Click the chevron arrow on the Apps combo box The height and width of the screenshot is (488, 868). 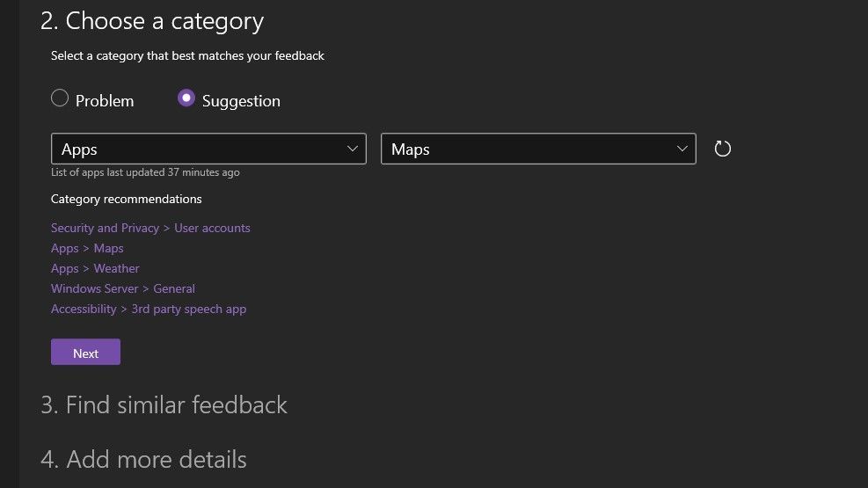353,149
